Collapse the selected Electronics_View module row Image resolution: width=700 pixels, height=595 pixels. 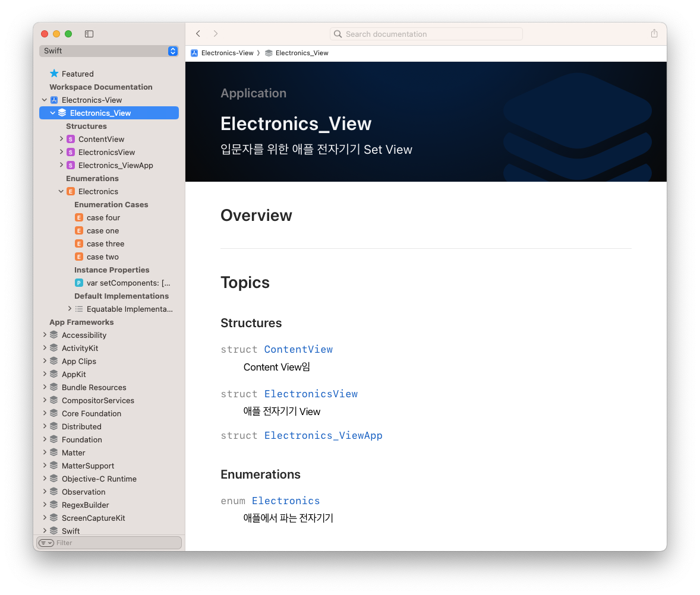point(53,113)
